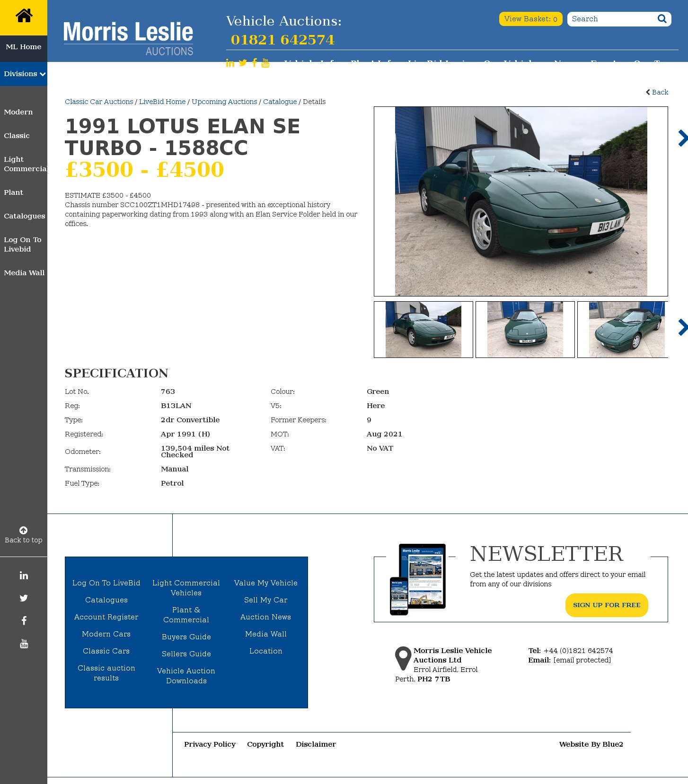Open Catalogue breadcrumb link
The image size is (688, 784).
tap(280, 102)
